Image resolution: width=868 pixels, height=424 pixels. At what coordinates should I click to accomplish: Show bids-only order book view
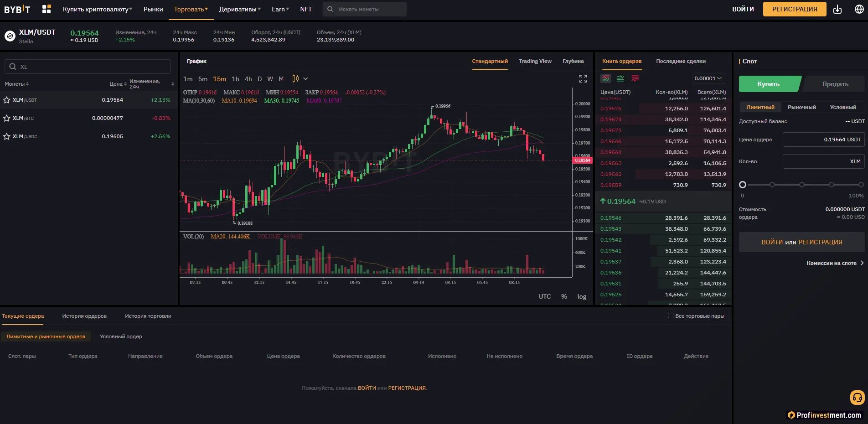point(620,78)
